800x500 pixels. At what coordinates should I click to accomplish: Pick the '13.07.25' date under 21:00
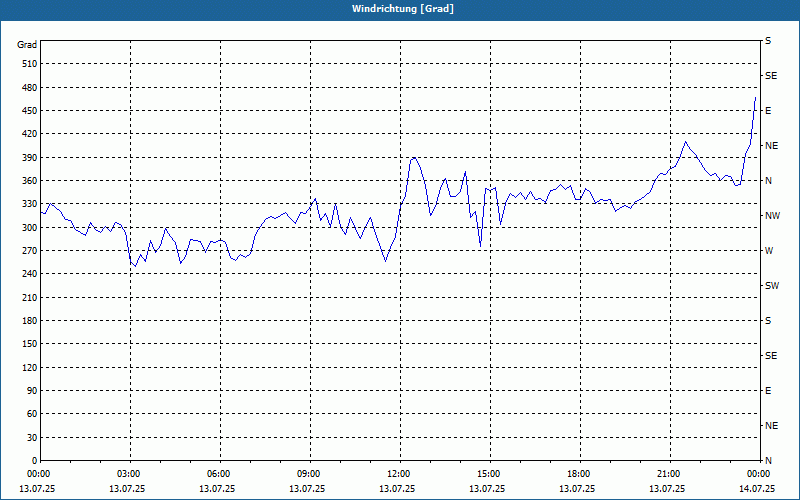[x=667, y=489]
